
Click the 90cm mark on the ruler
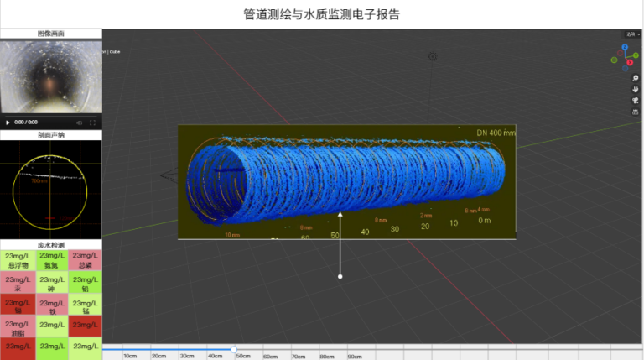click(355, 356)
